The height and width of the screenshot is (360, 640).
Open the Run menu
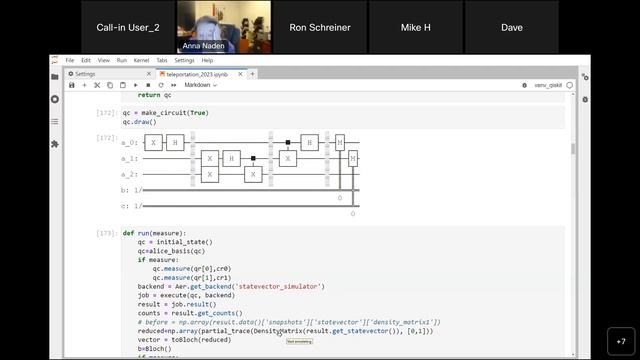[x=122, y=60]
